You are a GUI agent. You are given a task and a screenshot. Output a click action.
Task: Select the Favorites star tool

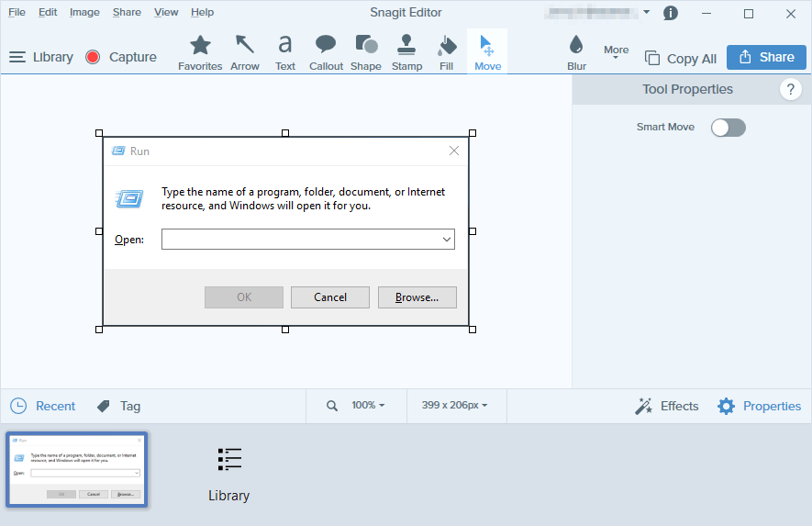200,51
